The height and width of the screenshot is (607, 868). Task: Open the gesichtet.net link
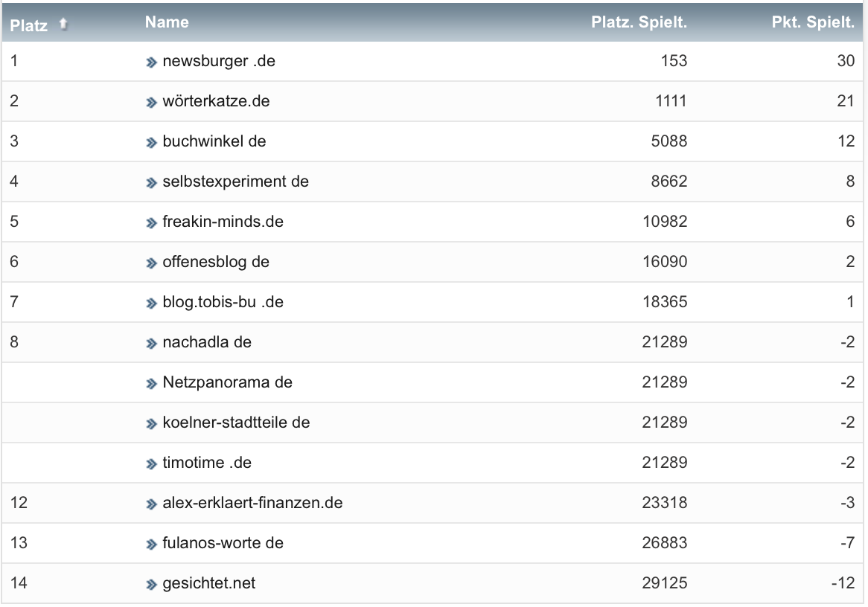[x=208, y=583]
